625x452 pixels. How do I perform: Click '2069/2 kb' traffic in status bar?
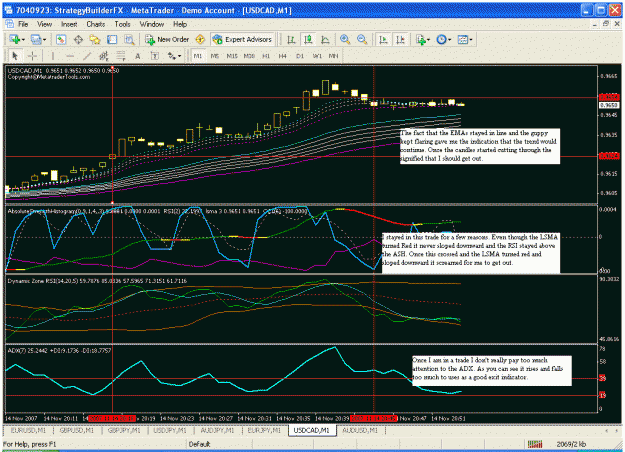click(x=571, y=444)
